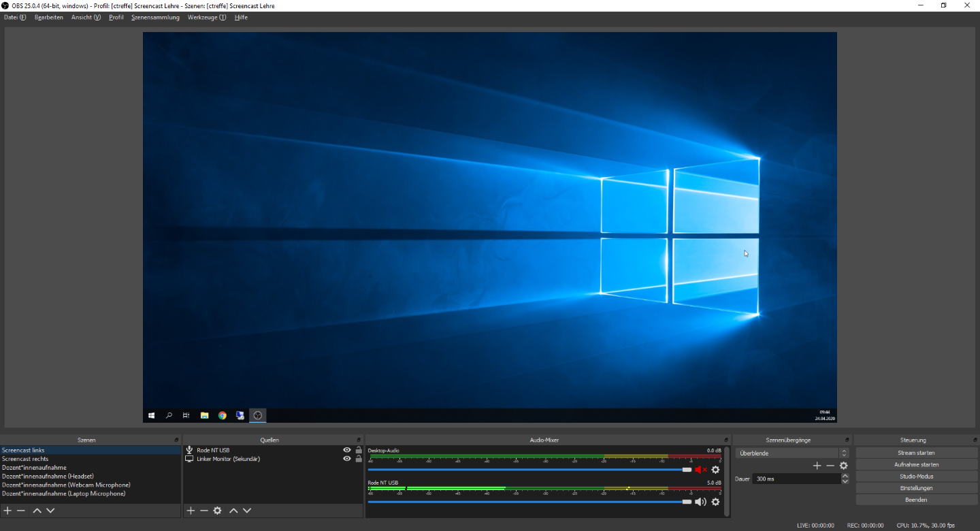
Task: Undock the Audio-Mixer panel with its float icon
Action: coord(726,440)
